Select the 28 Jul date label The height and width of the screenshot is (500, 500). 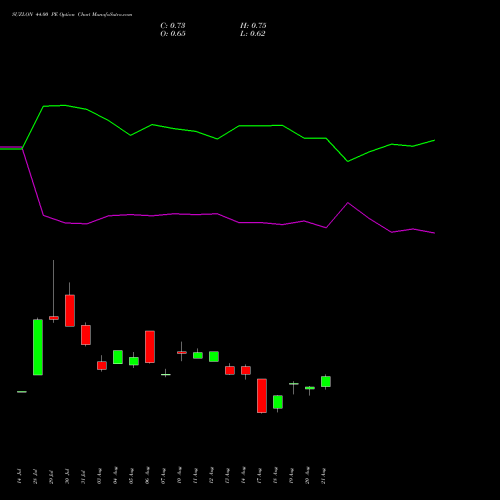(x=35, y=476)
